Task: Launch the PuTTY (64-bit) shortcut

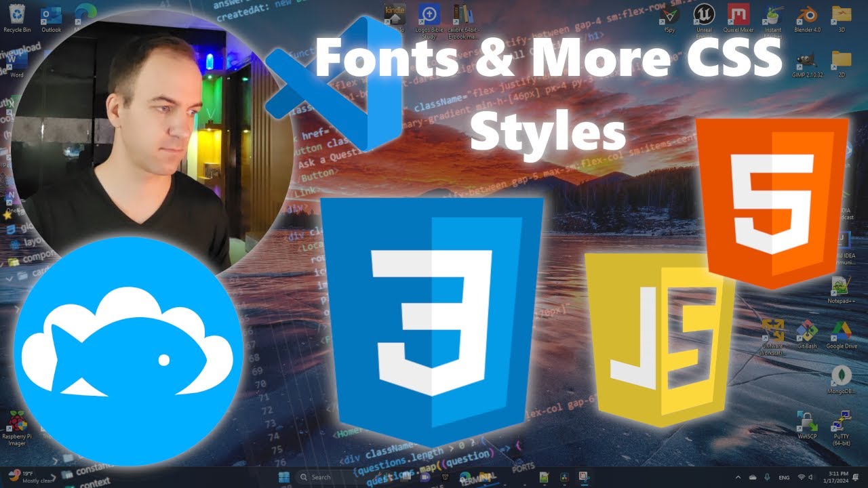Action: point(842,428)
